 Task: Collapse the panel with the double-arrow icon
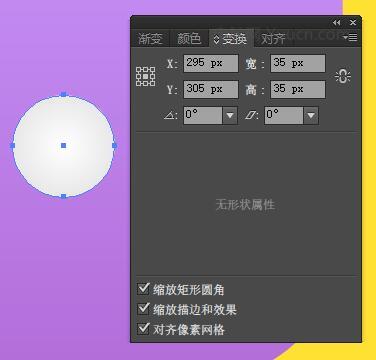(337, 23)
